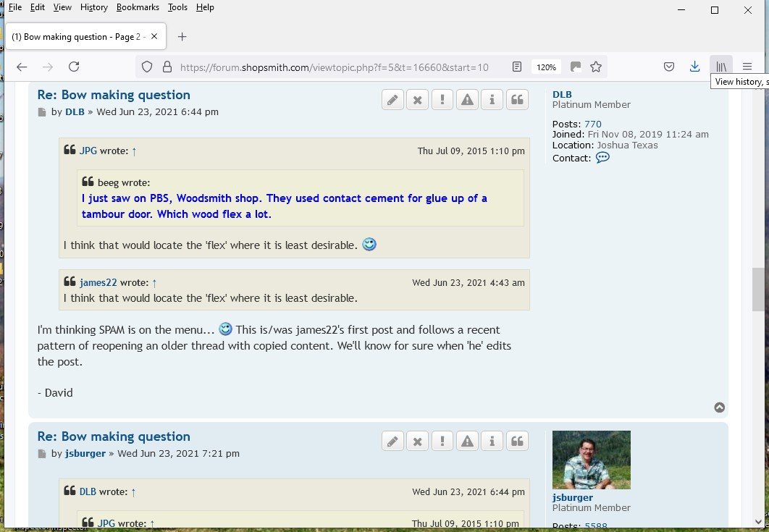Open jsburger's avatar image
This screenshot has width=769, height=532.
[591, 460]
